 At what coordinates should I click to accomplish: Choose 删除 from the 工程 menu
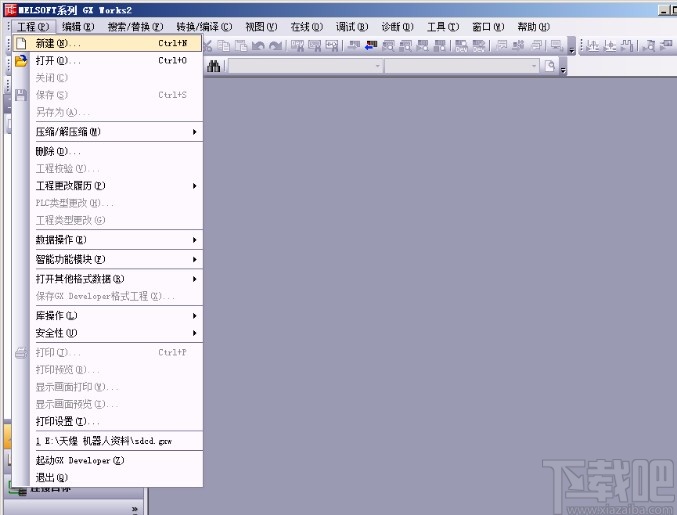pyautogui.click(x=116, y=152)
